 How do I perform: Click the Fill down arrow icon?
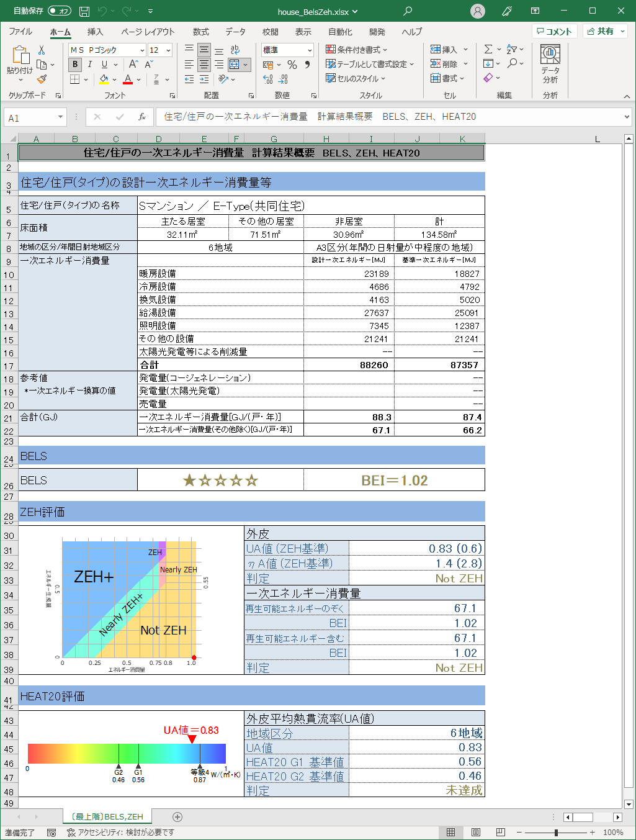(488, 63)
